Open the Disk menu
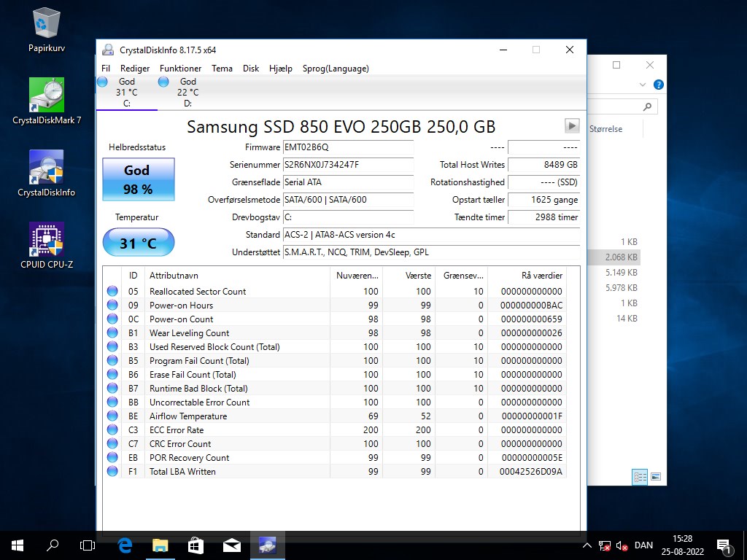The image size is (747, 560). coord(251,68)
